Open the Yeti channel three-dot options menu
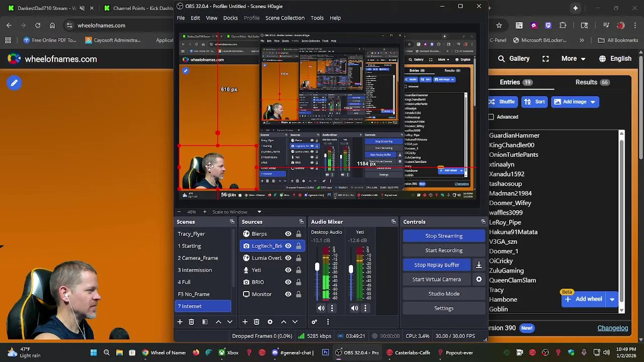The width and height of the screenshot is (644, 362). tap(366, 308)
